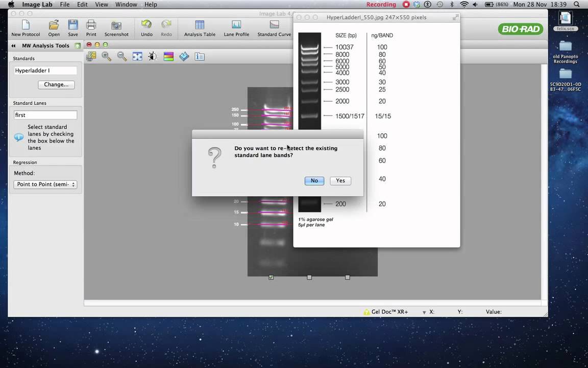Click Yes in the re-detect bands dialog
The image size is (588, 368).
(x=340, y=180)
